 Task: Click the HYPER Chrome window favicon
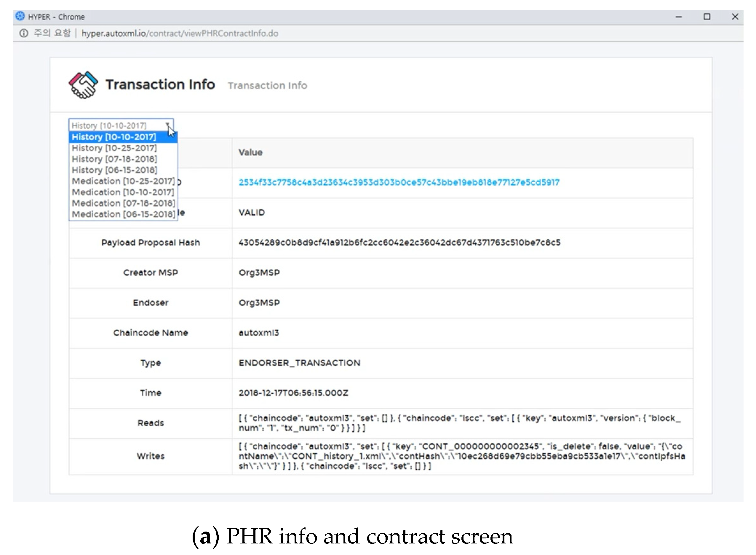[20, 16]
